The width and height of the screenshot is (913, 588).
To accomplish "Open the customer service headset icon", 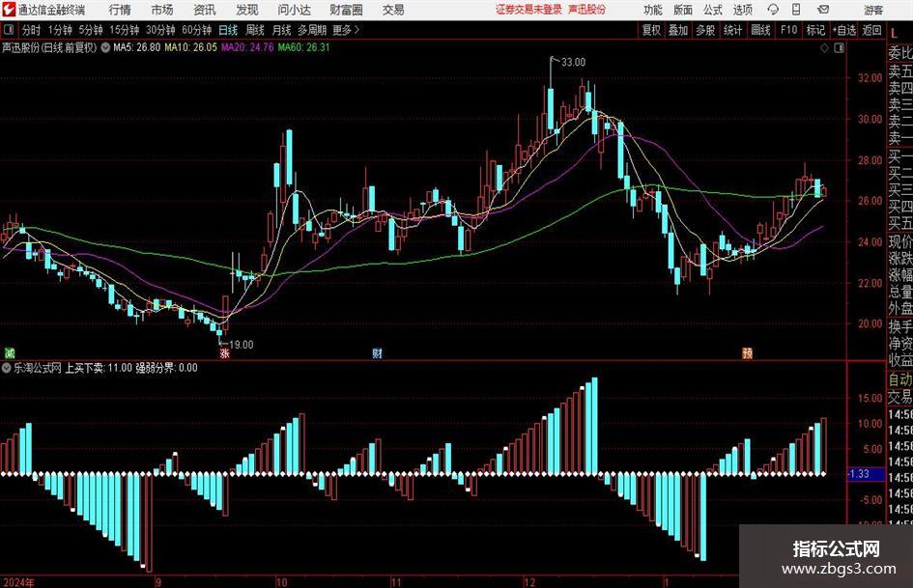I will 773,10.
